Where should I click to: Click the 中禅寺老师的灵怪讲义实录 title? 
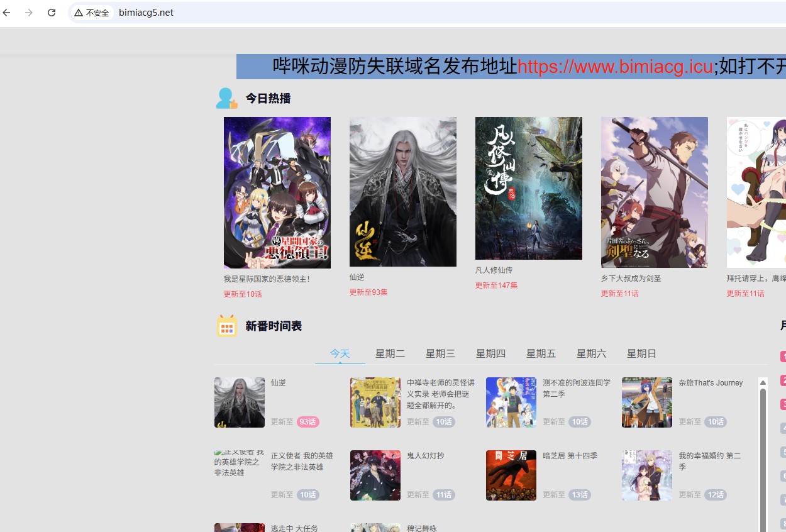[x=441, y=394]
